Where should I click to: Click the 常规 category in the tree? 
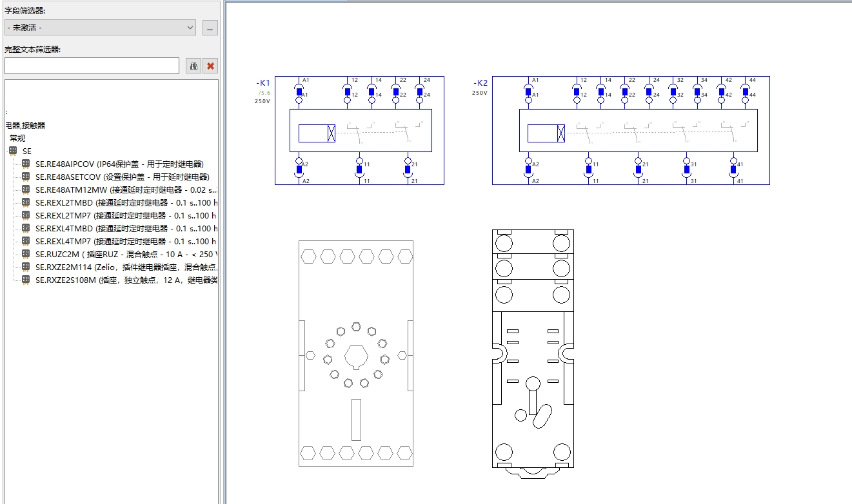(x=17, y=138)
